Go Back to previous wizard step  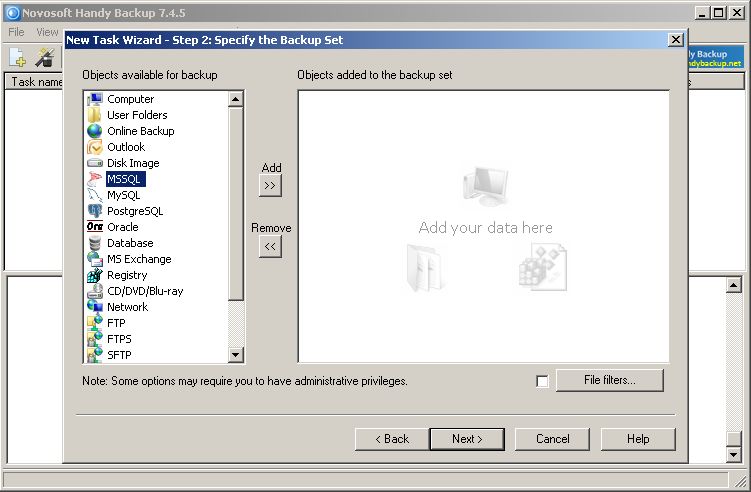tap(392, 439)
